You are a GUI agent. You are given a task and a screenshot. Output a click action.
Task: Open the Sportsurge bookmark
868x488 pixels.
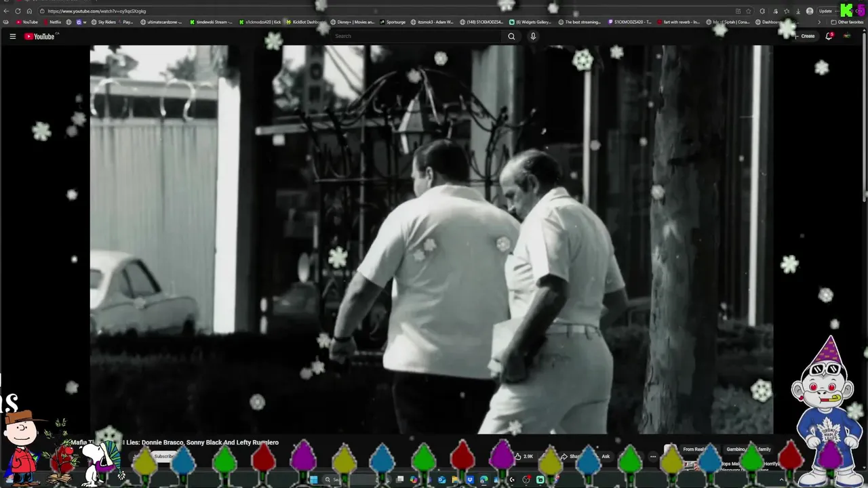[x=393, y=22]
